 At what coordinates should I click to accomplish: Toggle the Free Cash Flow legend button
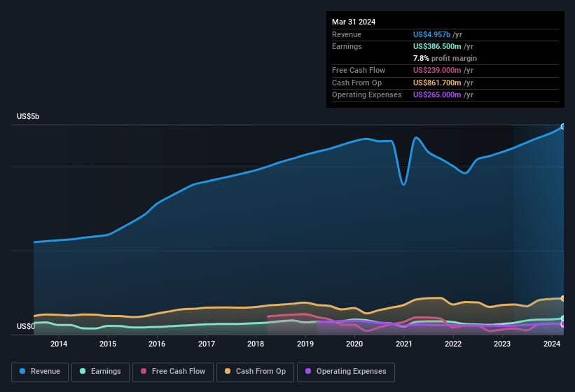(173, 372)
